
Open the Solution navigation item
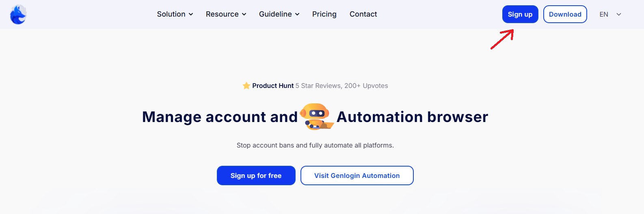pos(171,14)
